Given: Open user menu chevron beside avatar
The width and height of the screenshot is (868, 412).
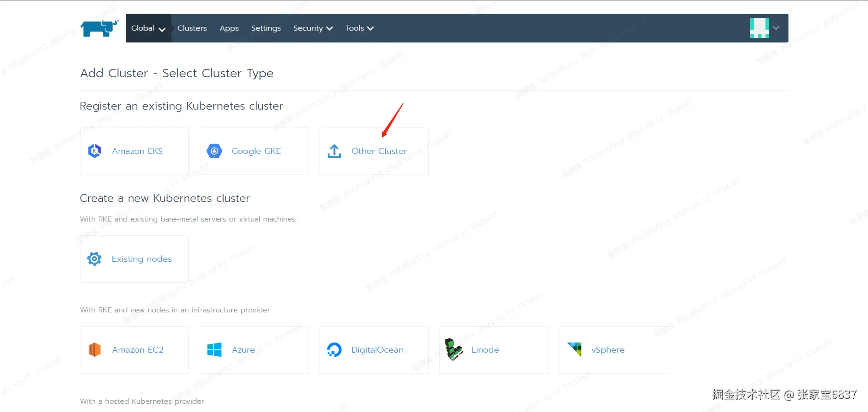Looking at the screenshot, I should click(776, 28).
